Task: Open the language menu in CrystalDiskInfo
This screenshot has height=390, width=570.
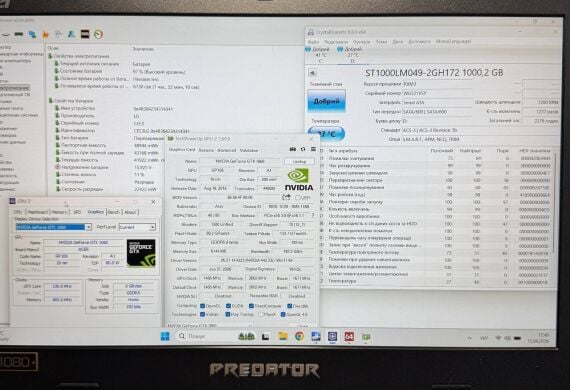Action: [x=453, y=41]
